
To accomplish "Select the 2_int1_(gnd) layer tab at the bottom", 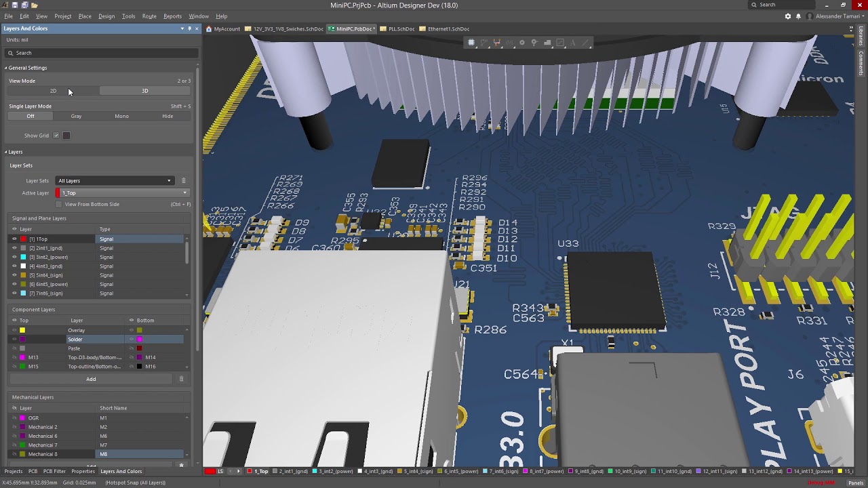I will tap(292, 471).
